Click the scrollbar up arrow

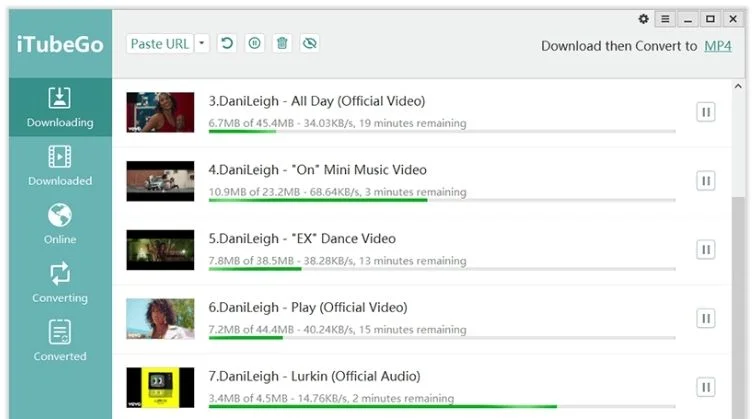point(738,87)
